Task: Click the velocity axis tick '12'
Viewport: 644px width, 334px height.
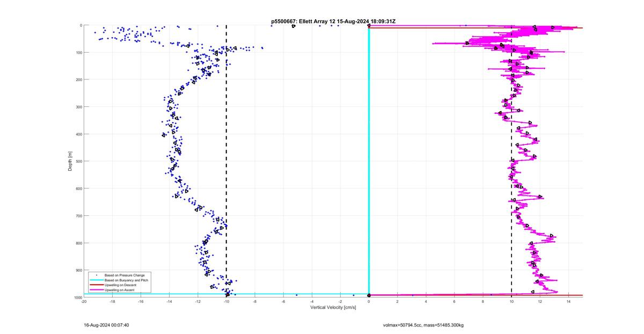Action: pyautogui.click(x=539, y=302)
